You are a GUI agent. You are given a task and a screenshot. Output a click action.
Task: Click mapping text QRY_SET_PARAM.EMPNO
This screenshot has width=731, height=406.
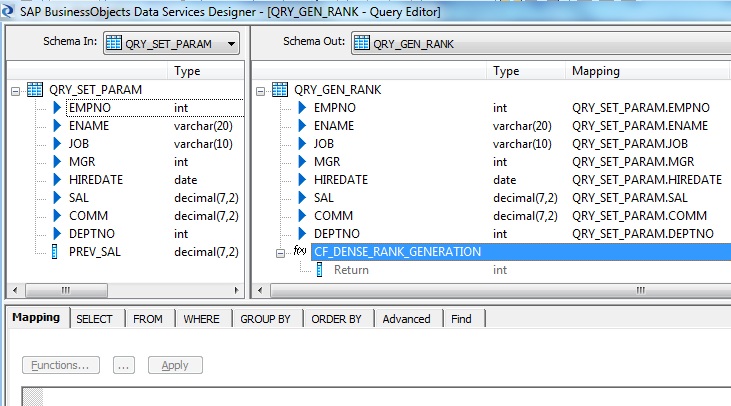tap(641, 108)
